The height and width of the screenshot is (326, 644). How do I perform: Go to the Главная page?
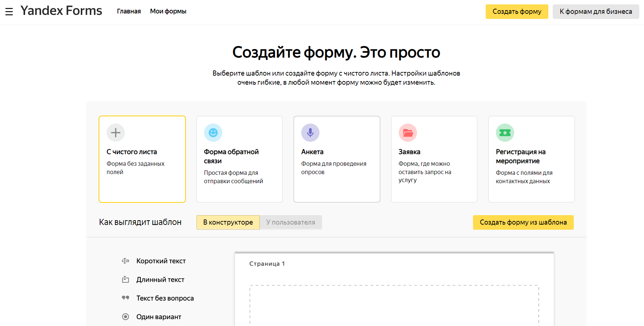[129, 11]
